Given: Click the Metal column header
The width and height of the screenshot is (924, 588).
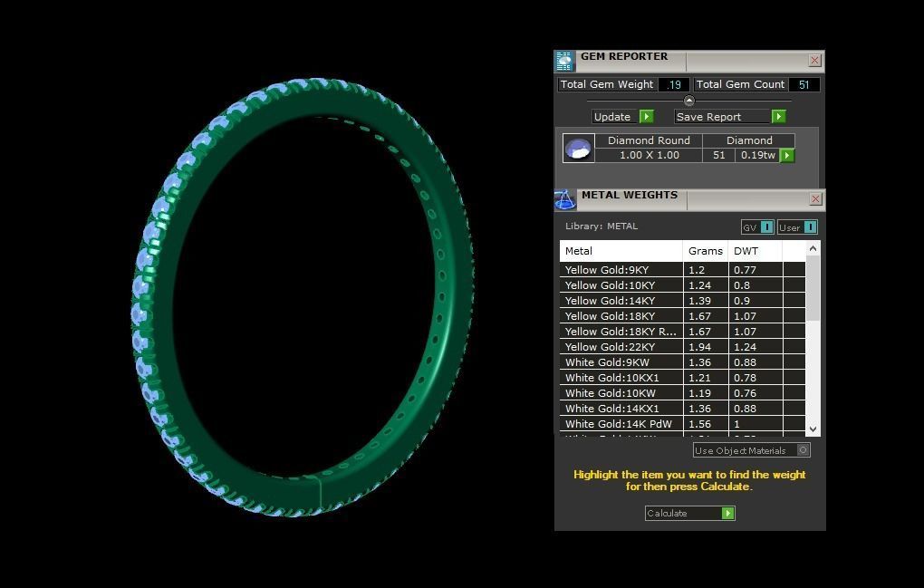Looking at the screenshot, I should (x=621, y=251).
